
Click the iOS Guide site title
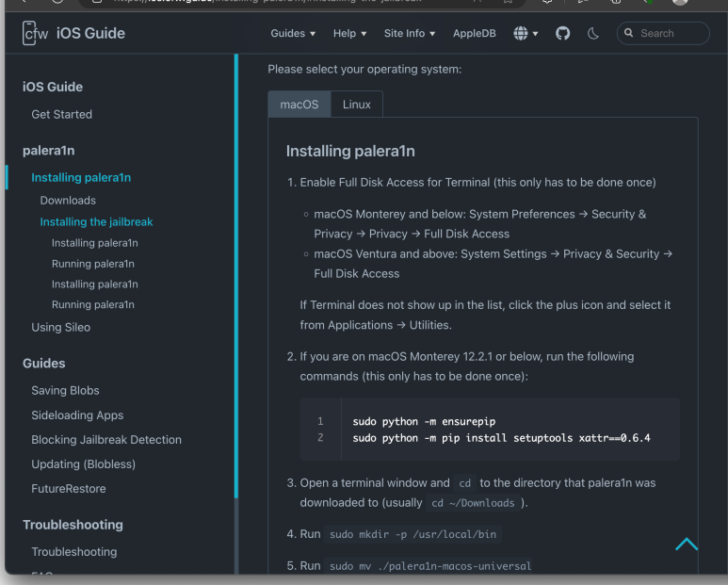(90, 33)
